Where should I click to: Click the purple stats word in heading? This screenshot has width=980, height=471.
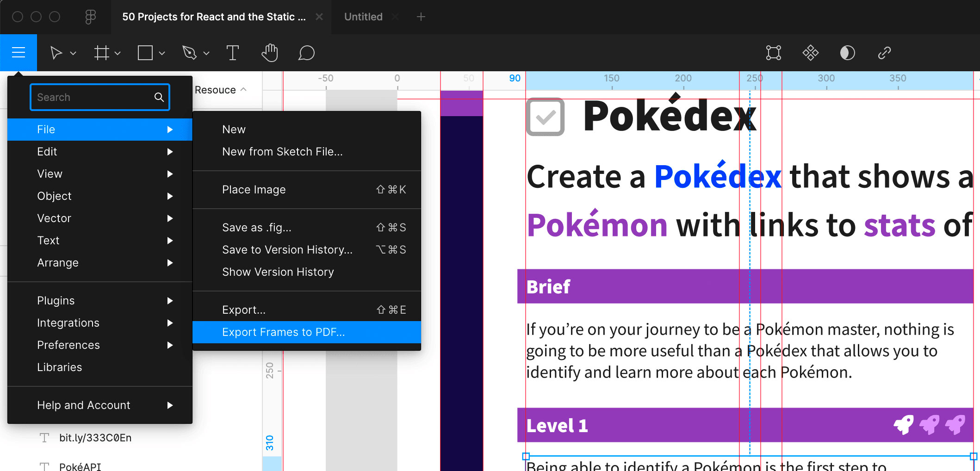coord(899,226)
